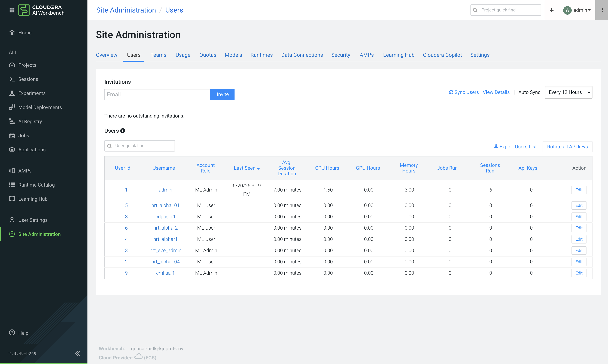This screenshot has width=608, height=364.
Task: Click the Users info icon
Action: (x=123, y=131)
